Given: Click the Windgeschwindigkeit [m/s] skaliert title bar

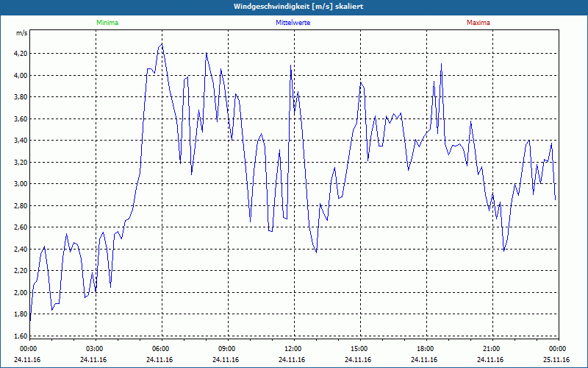Looking at the screenshot, I should coord(294,7).
